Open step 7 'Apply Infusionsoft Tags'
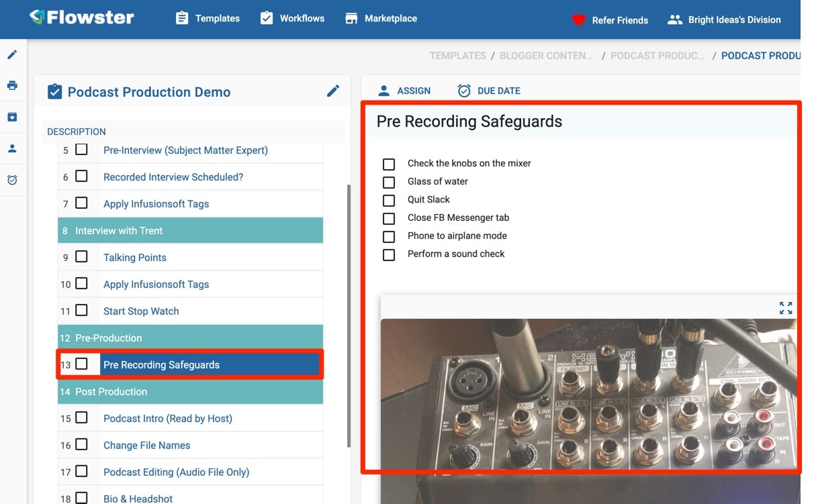This screenshot has width=816, height=504. click(156, 204)
